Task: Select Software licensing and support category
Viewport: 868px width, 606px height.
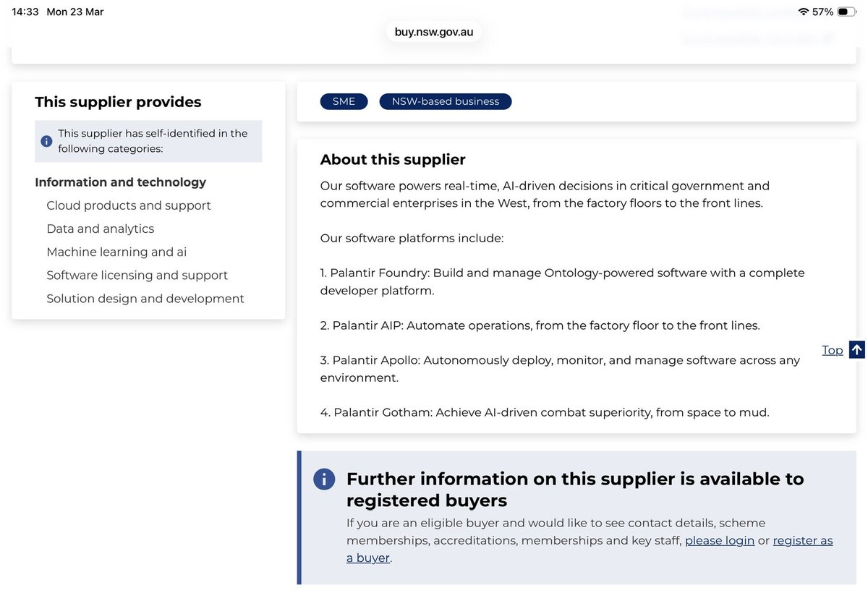Action: click(x=137, y=275)
